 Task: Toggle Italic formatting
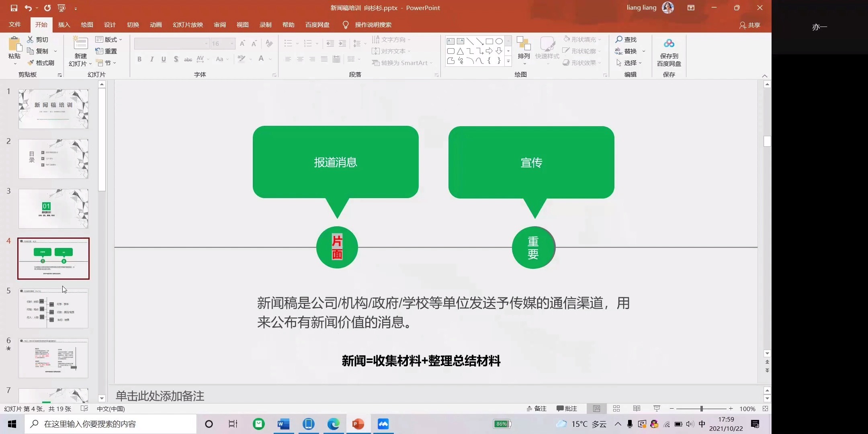(x=151, y=59)
